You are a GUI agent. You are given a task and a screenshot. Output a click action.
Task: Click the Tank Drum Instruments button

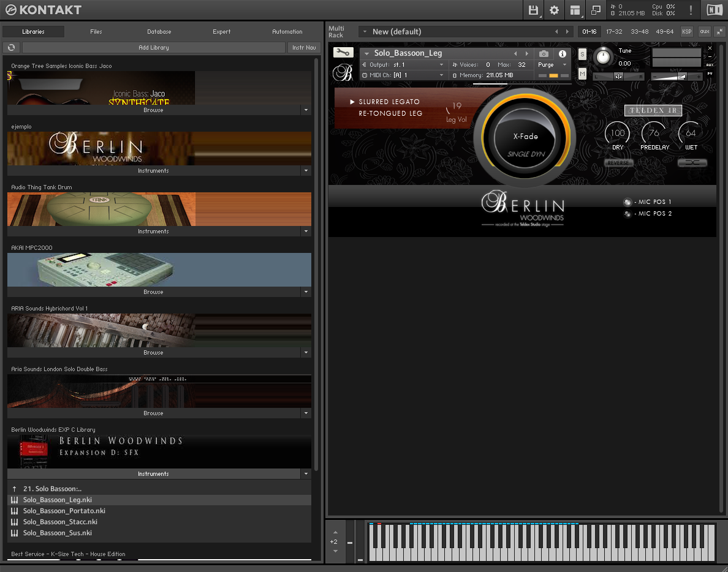(153, 231)
